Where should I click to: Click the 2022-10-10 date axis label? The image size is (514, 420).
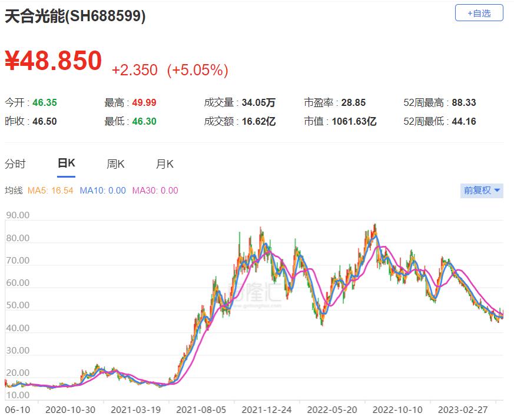397,410
